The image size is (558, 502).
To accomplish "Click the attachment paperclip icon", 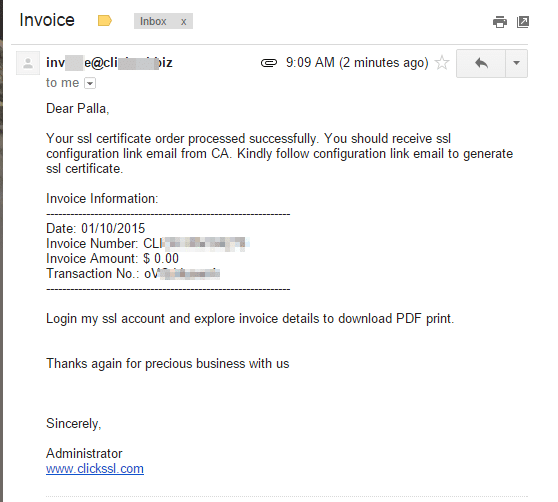I will click(269, 63).
